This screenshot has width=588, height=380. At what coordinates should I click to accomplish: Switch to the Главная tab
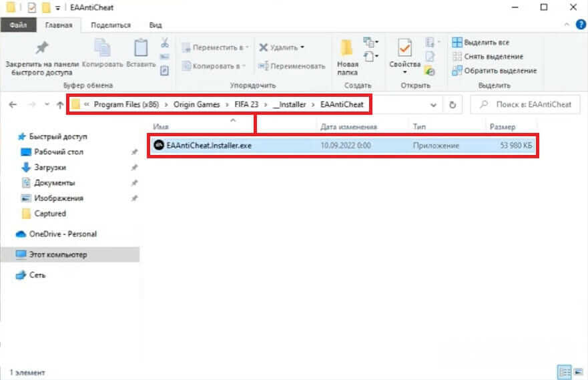(59, 25)
